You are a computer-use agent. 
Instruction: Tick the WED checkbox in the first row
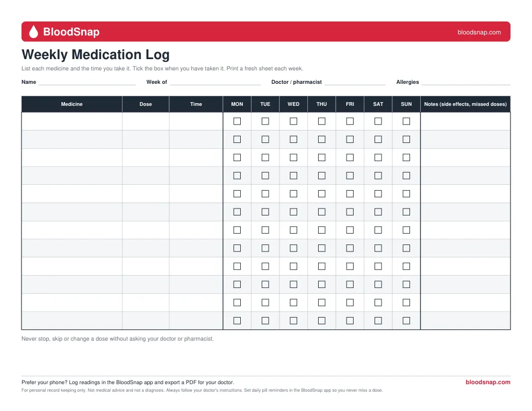click(293, 121)
